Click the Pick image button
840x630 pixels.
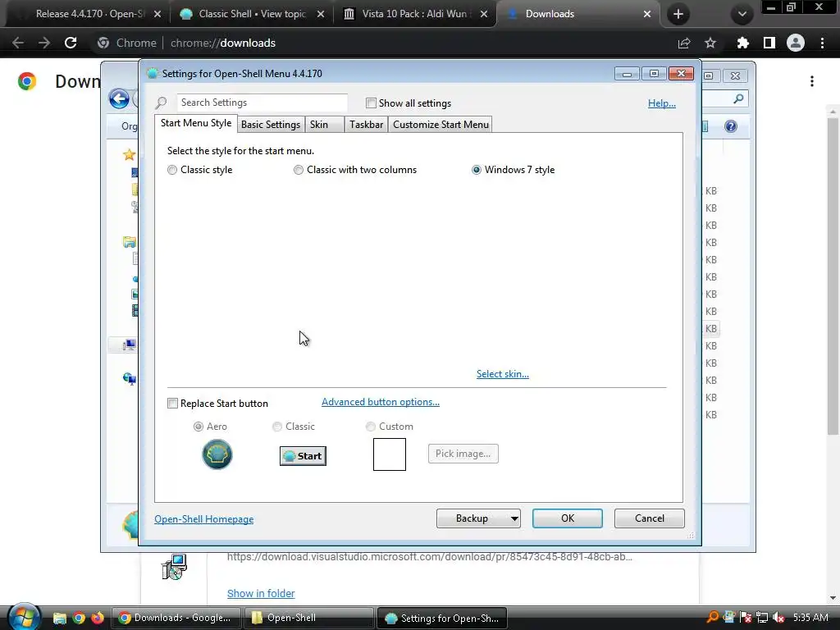coord(463,454)
